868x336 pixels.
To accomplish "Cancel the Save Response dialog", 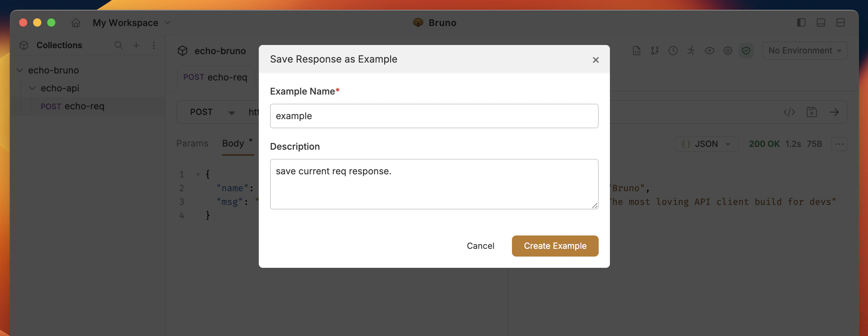I will (480, 246).
